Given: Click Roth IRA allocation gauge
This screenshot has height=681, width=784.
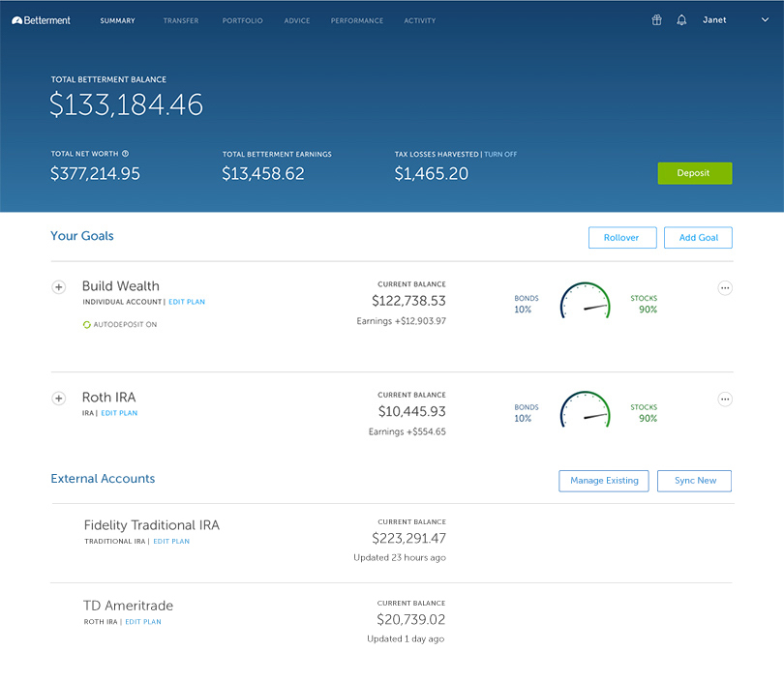Looking at the screenshot, I should [586, 412].
